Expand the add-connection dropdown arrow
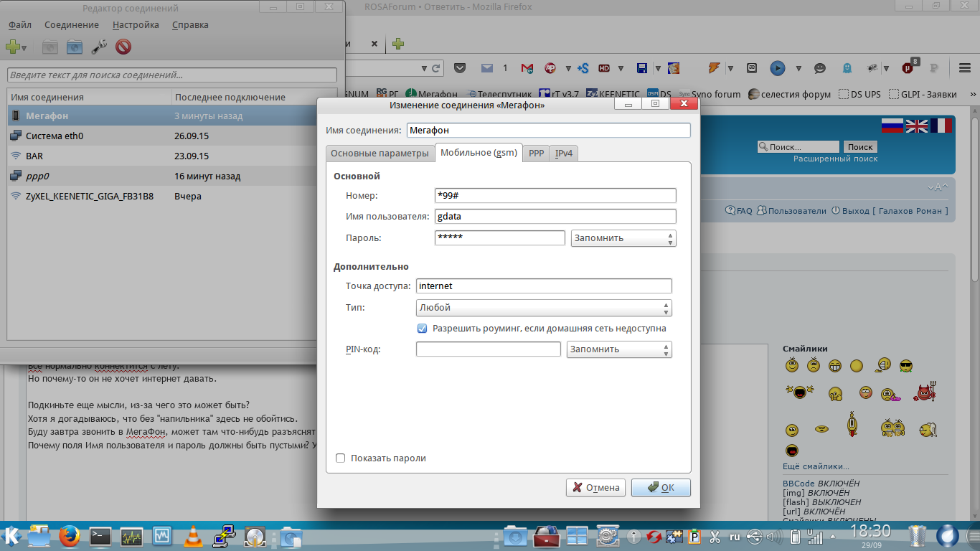 pyautogui.click(x=24, y=48)
